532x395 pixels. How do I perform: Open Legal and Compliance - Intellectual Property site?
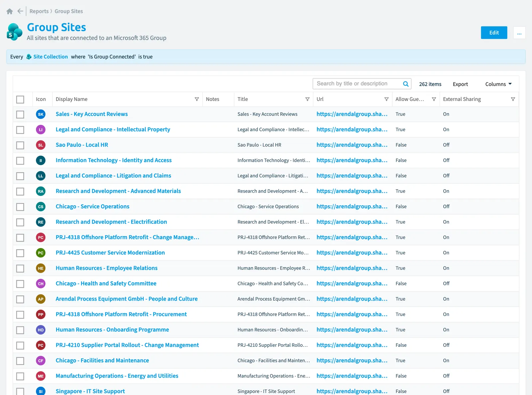click(113, 130)
